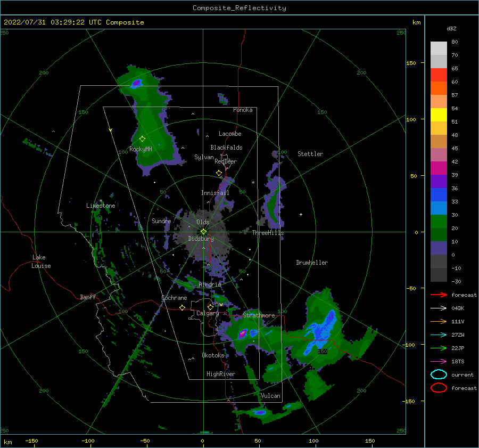Screen dimensions: 479x448
Task: Click the Didsbury town label
Action: click(x=201, y=239)
